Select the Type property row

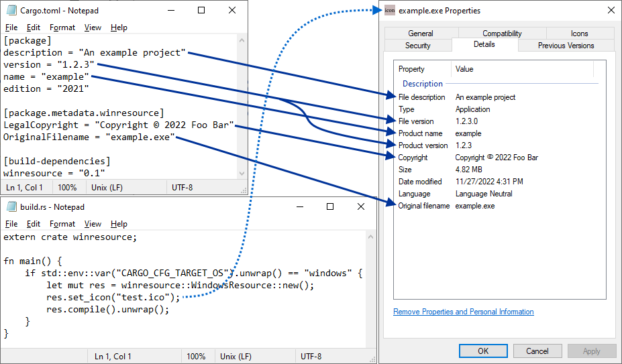click(499, 109)
